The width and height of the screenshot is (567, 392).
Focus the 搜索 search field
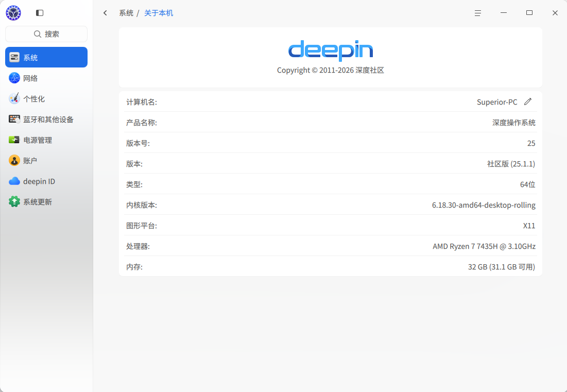coord(46,34)
